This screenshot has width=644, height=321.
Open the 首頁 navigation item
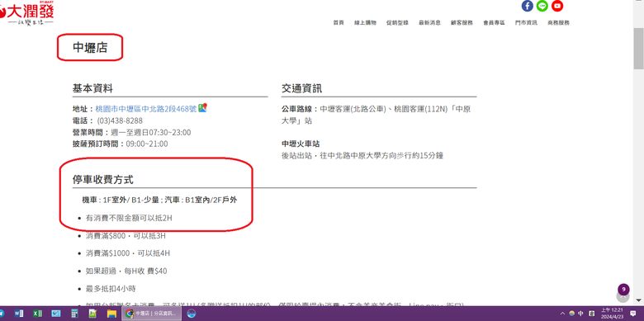pyautogui.click(x=339, y=23)
